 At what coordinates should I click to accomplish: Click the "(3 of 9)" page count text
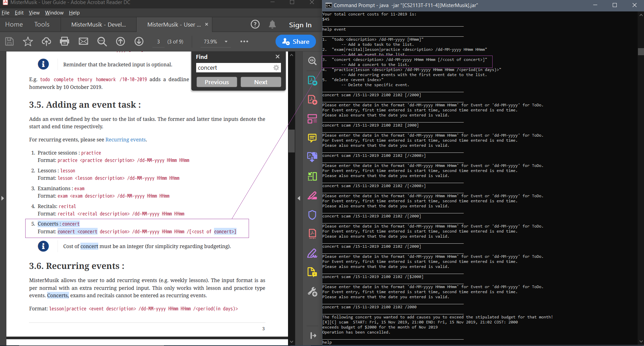click(175, 41)
